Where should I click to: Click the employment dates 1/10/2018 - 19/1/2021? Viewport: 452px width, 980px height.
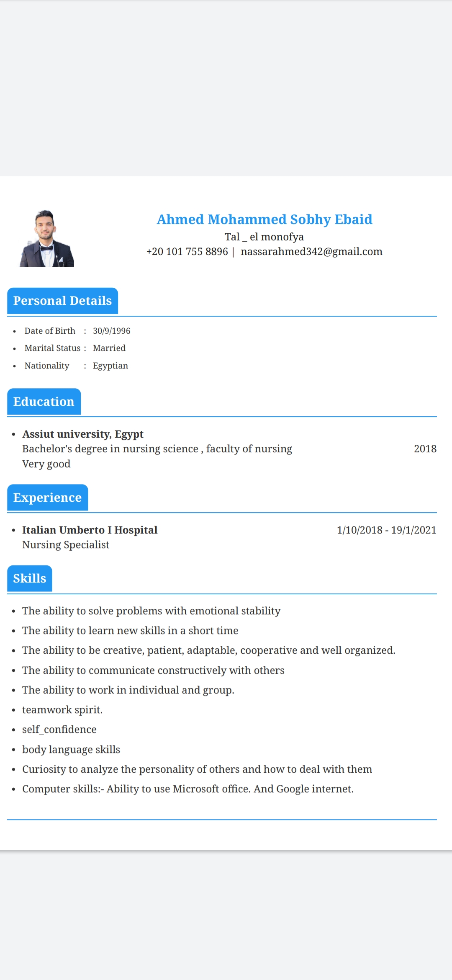[x=386, y=530]
